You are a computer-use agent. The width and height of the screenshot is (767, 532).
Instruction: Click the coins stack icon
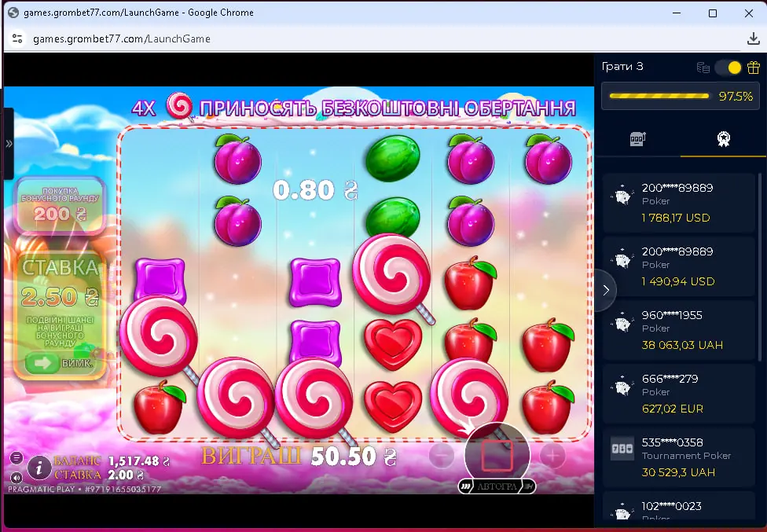[x=703, y=68]
